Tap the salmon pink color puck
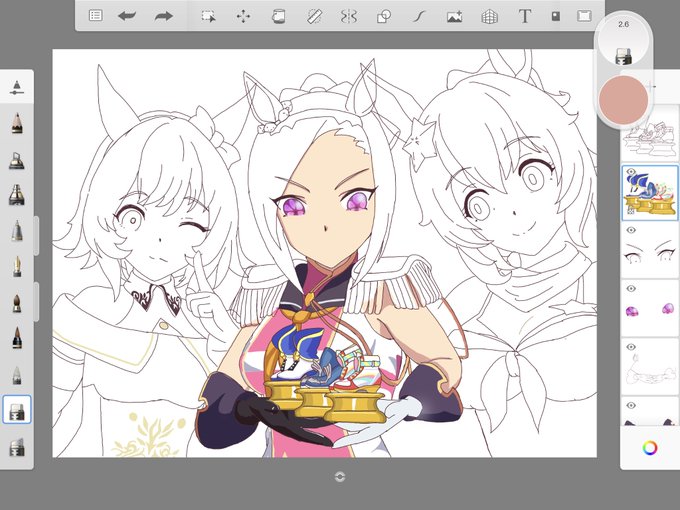 coord(623,100)
